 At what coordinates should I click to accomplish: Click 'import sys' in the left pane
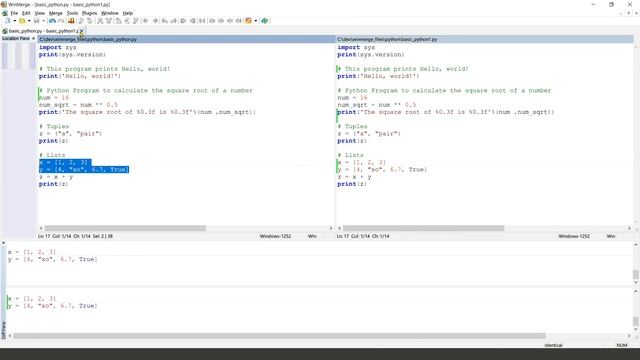58,47
